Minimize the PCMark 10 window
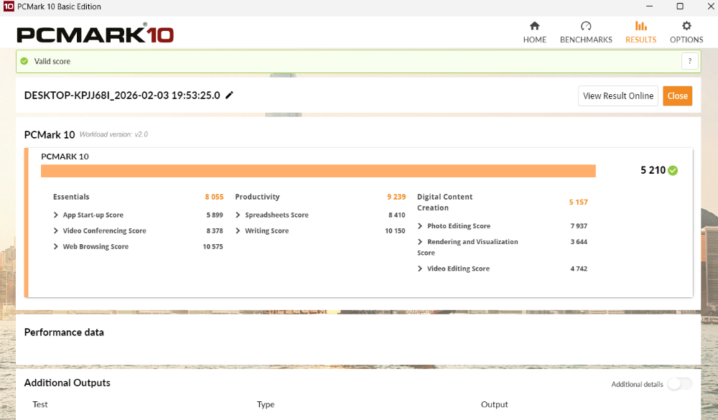Screen dimensions: 718x420 (x=649, y=6)
